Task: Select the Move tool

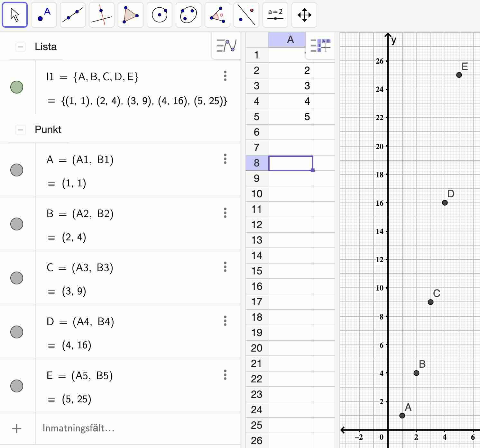Action: click(x=14, y=14)
